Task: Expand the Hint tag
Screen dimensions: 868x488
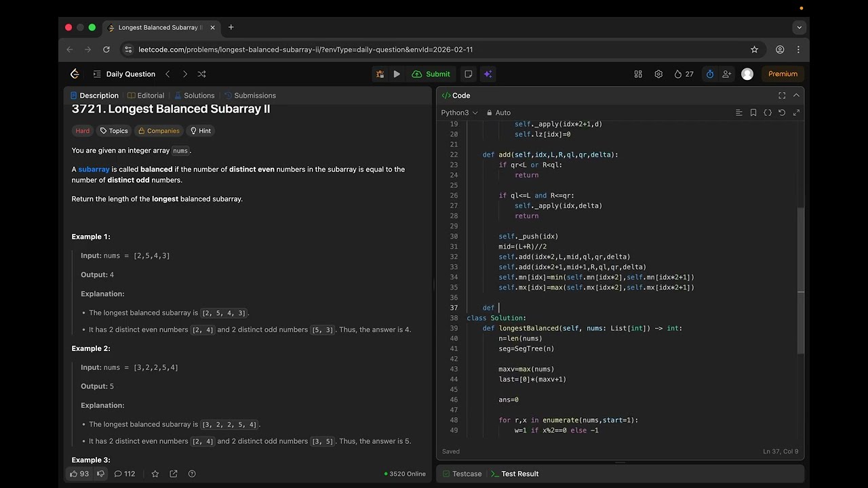Action: [200, 131]
